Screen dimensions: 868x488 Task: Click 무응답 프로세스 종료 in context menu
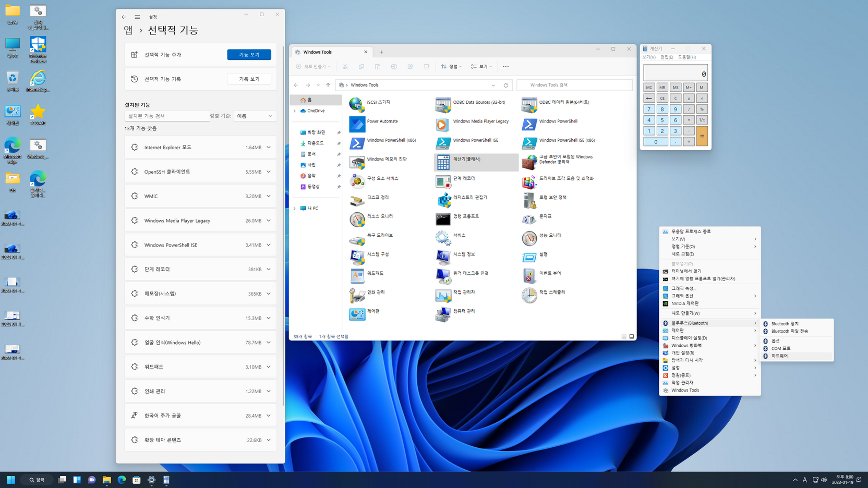pos(709,231)
